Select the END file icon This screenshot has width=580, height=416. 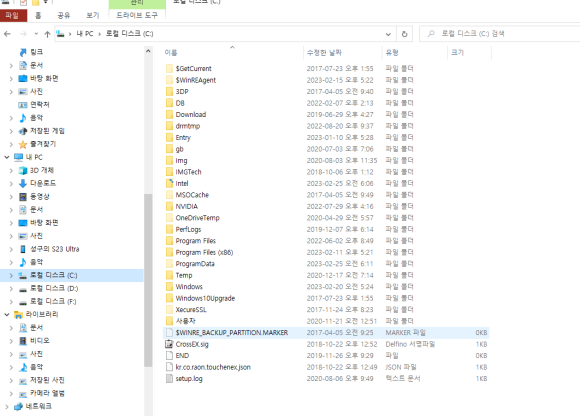[x=169, y=355]
